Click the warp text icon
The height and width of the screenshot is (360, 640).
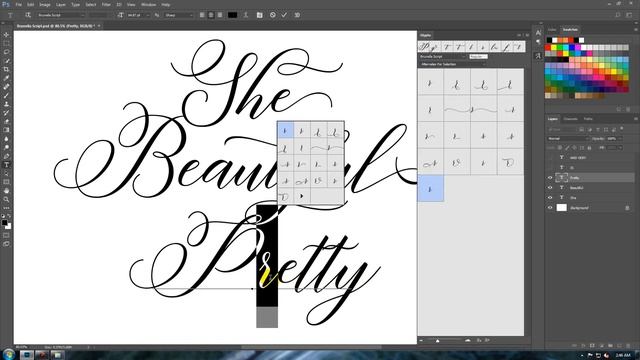pos(246,15)
